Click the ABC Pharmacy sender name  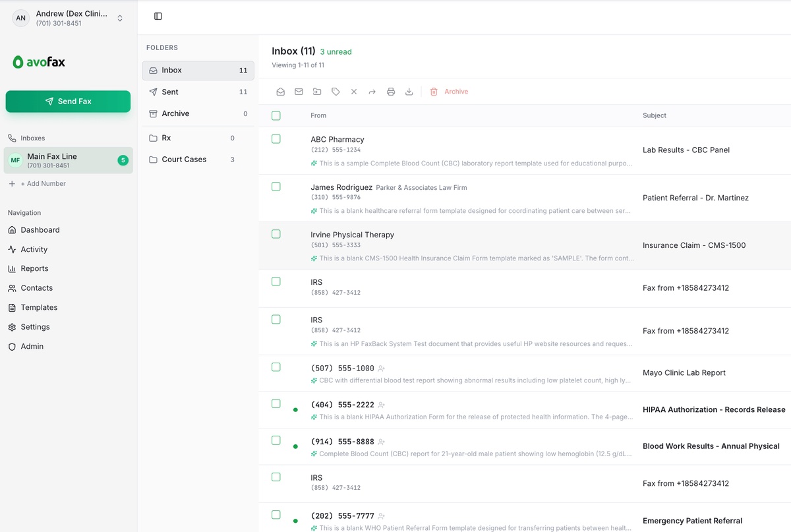[x=337, y=140]
